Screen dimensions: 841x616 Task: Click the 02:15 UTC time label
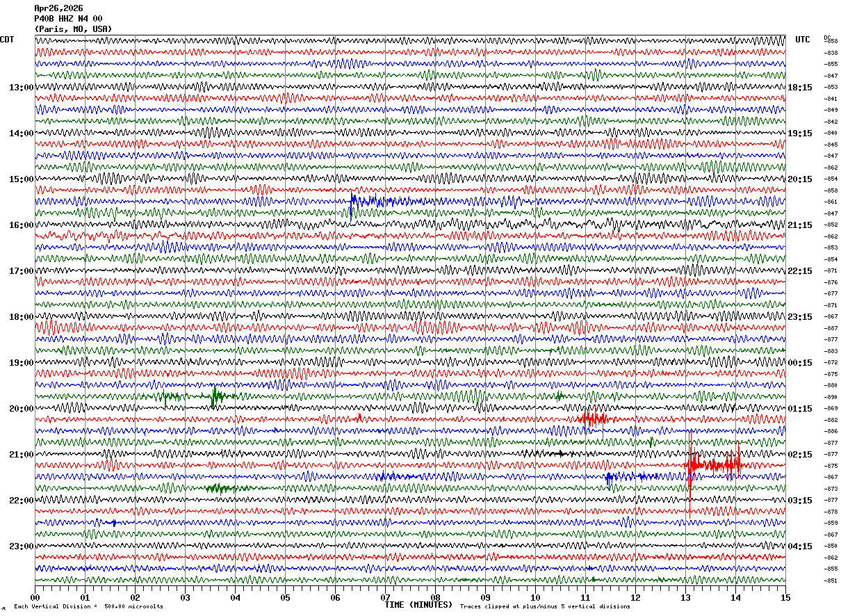(800, 455)
